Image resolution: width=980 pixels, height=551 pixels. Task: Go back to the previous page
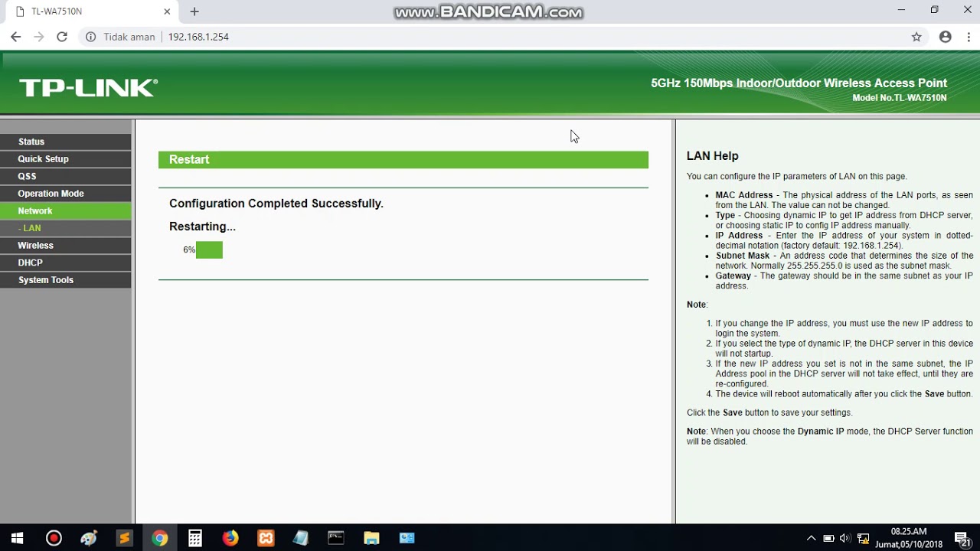tap(15, 37)
